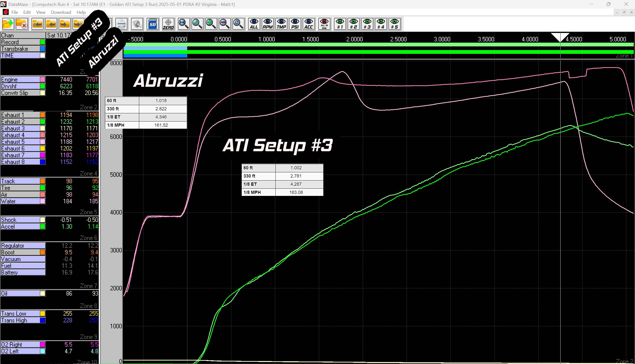Click the green Drvshf color swatch

43,86
